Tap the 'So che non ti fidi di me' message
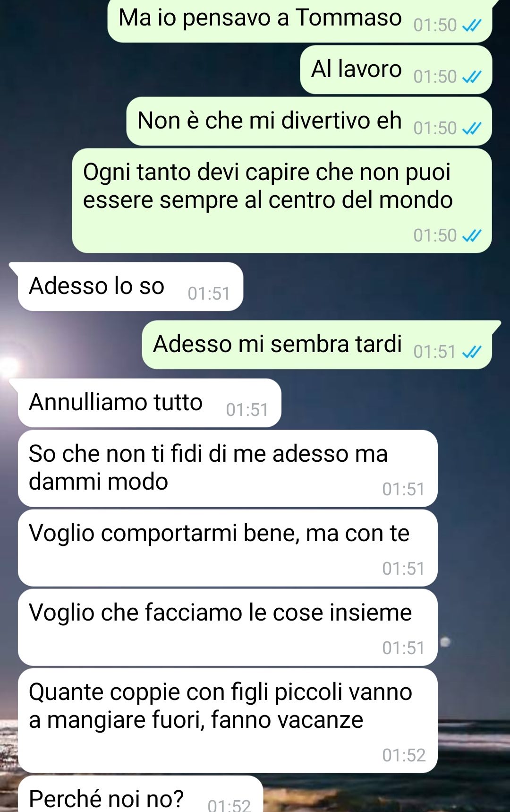 click(x=228, y=468)
